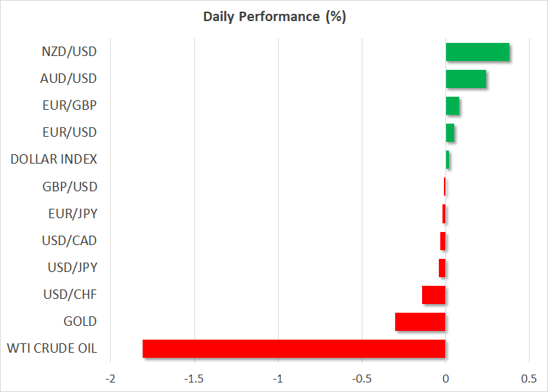Click the USD/CAD category label
Viewport: 548px width, 392px height.
click(x=71, y=240)
